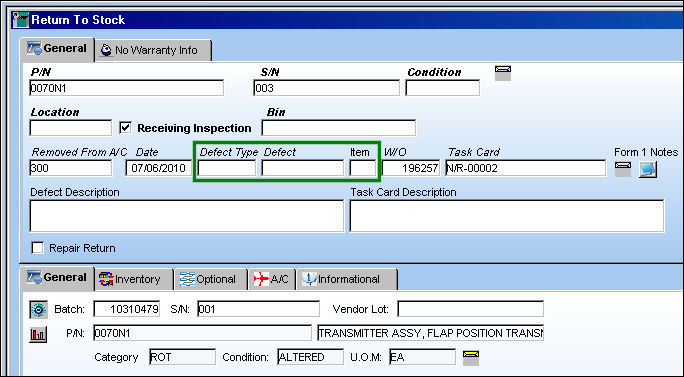
Task: Click the Condition field showing ALTERED
Action: pos(311,357)
